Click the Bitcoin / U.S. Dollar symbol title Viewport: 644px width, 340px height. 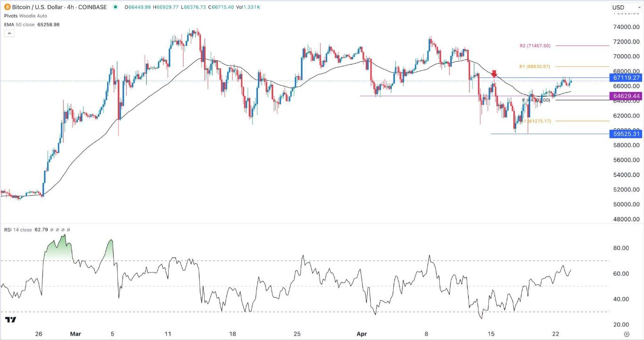tap(38, 7)
